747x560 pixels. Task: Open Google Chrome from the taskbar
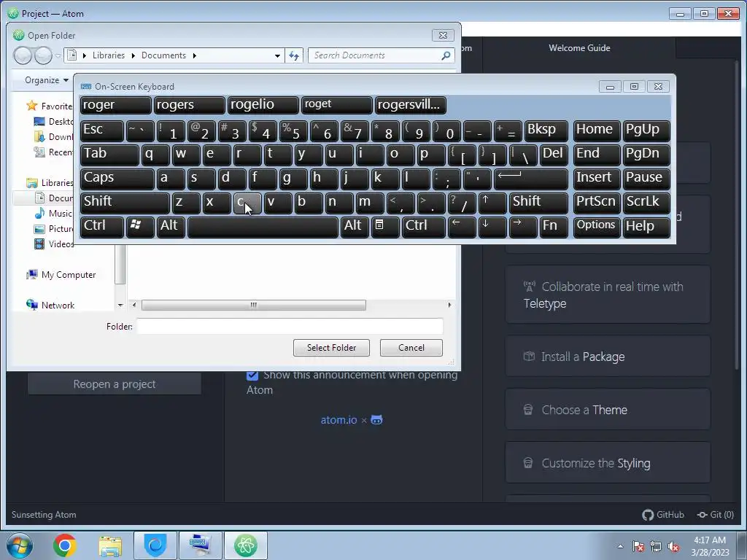[x=65, y=545]
